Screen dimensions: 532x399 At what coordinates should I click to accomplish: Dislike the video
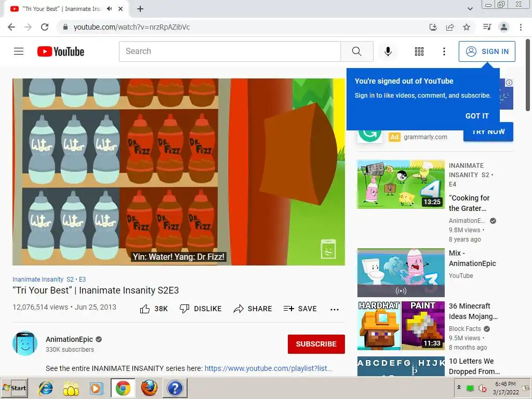200,309
